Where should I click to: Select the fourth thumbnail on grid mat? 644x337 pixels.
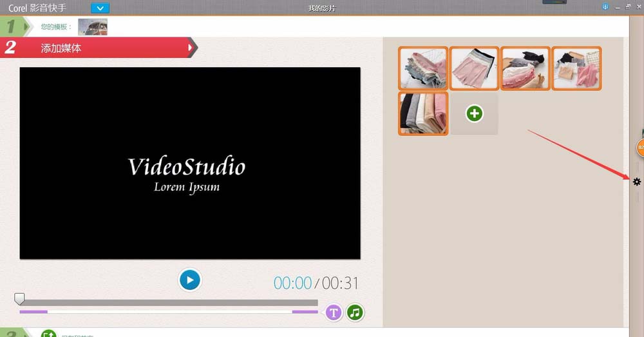click(576, 68)
